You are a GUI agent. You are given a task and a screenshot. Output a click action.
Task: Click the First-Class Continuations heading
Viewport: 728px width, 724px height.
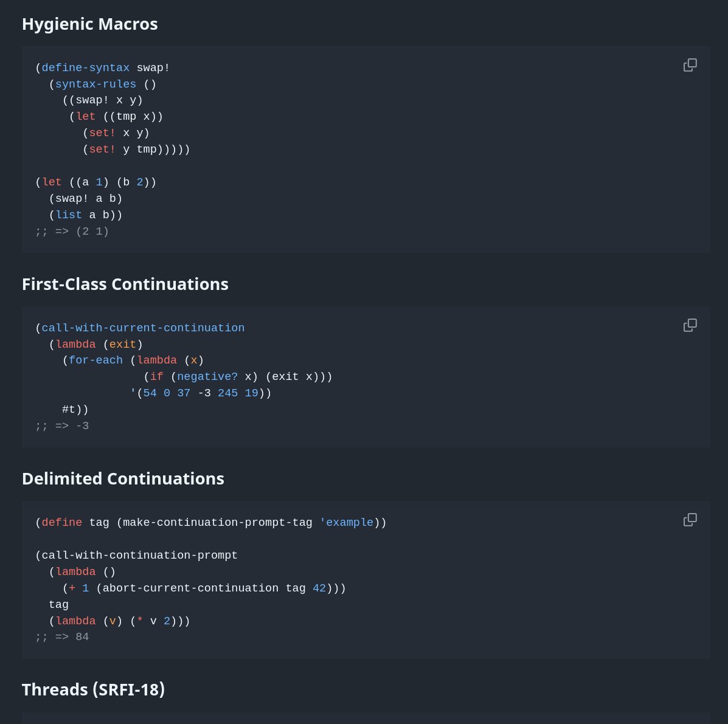pyautogui.click(x=125, y=284)
